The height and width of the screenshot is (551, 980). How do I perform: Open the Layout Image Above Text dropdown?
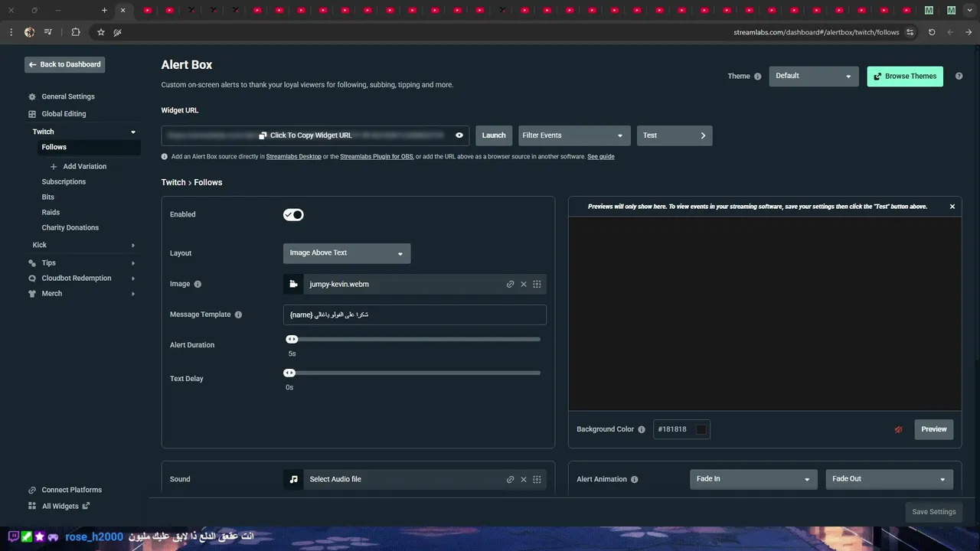pos(347,253)
